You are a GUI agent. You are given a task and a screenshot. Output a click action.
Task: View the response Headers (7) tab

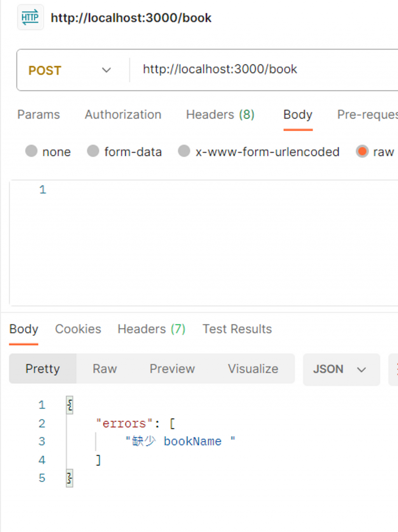coord(151,329)
